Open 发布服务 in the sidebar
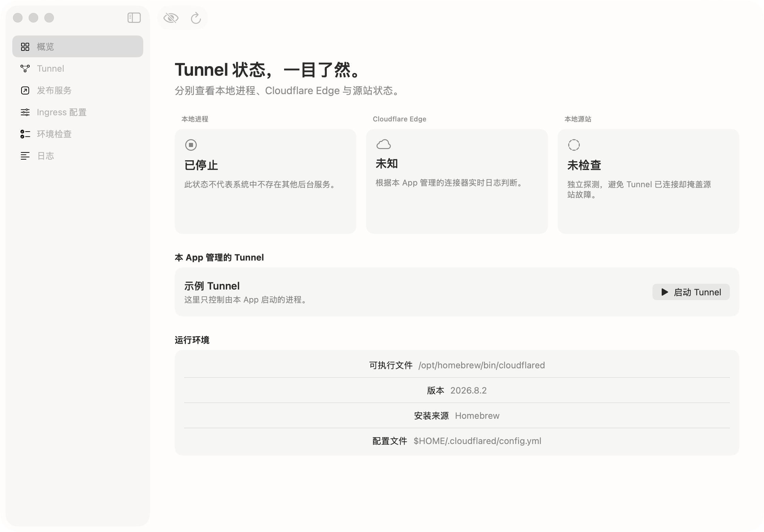The height and width of the screenshot is (532, 764). [x=78, y=90]
